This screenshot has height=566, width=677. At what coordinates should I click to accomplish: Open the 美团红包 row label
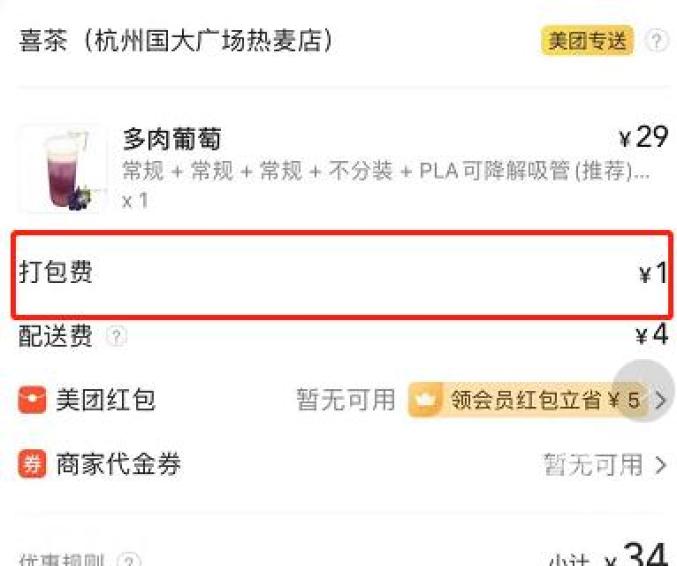coord(105,399)
